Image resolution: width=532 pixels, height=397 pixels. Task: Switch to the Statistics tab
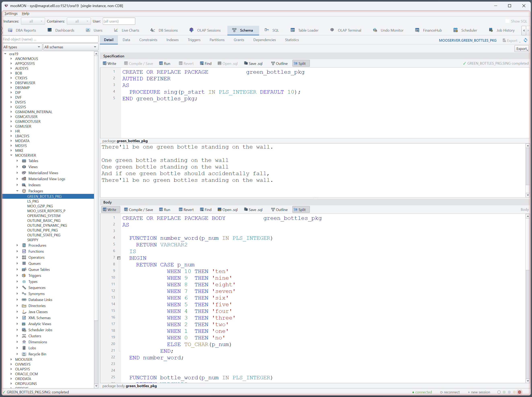[x=292, y=40]
